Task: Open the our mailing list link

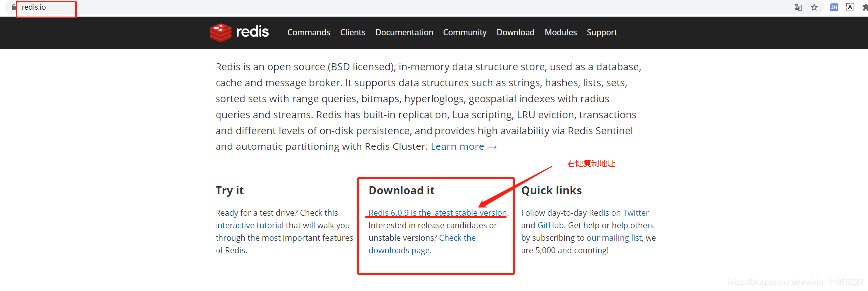Action: click(x=614, y=238)
